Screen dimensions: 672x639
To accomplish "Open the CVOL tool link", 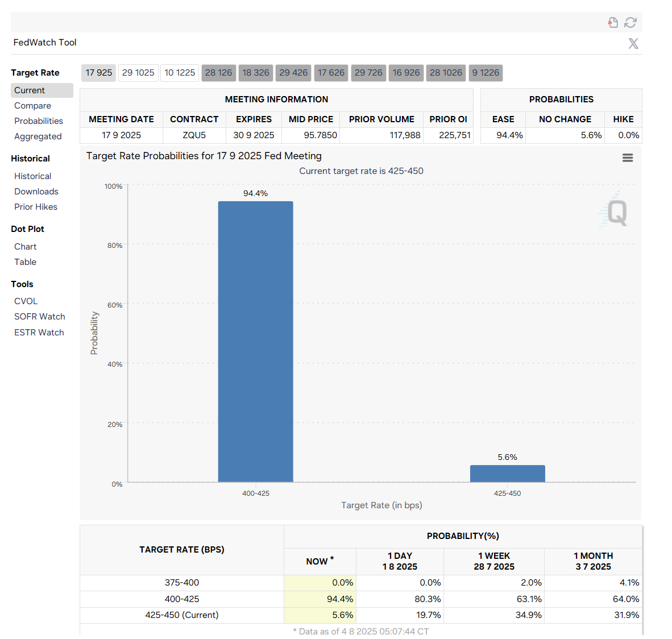I will [26, 301].
